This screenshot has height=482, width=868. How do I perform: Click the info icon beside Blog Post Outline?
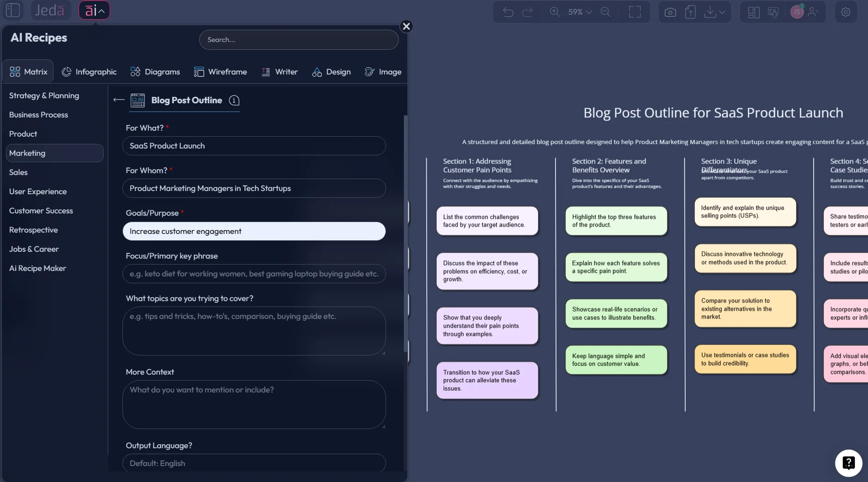click(x=234, y=101)
